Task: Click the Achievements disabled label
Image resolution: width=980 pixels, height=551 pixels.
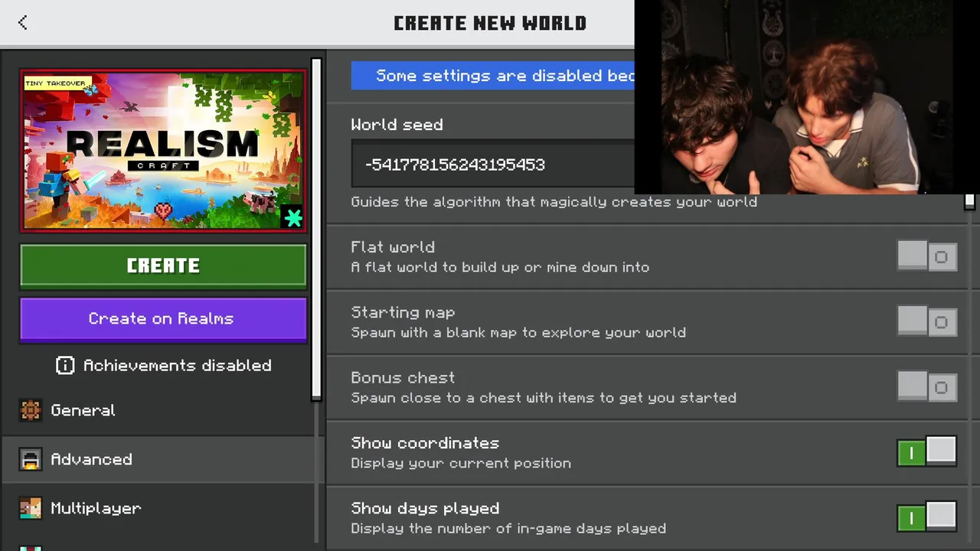Action: (177, 366)
